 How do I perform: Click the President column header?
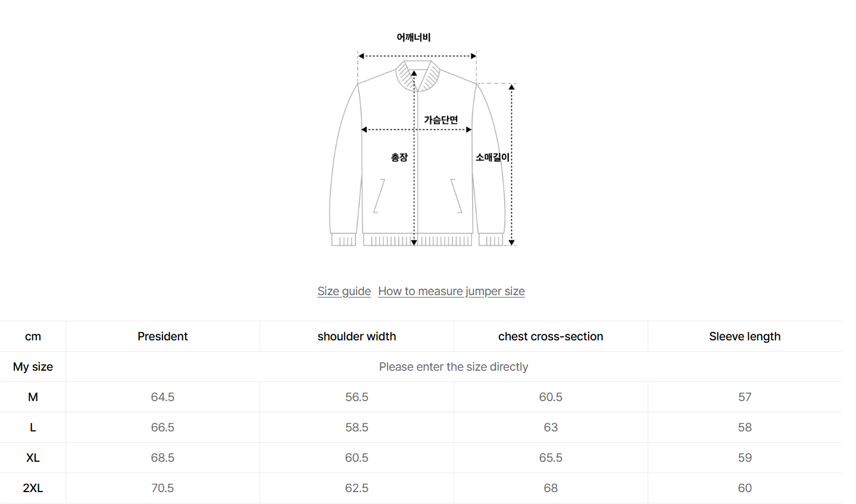163,336
